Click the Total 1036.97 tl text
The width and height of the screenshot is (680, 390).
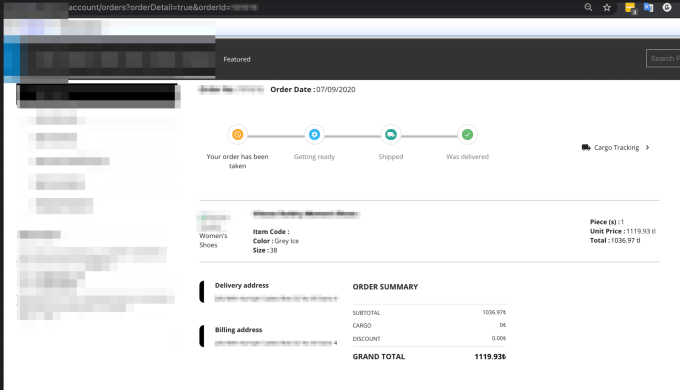(x=615, y=240)
